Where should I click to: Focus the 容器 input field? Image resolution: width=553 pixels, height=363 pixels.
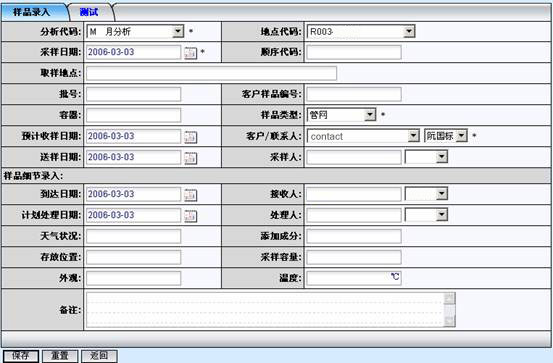tap(133, 115)
